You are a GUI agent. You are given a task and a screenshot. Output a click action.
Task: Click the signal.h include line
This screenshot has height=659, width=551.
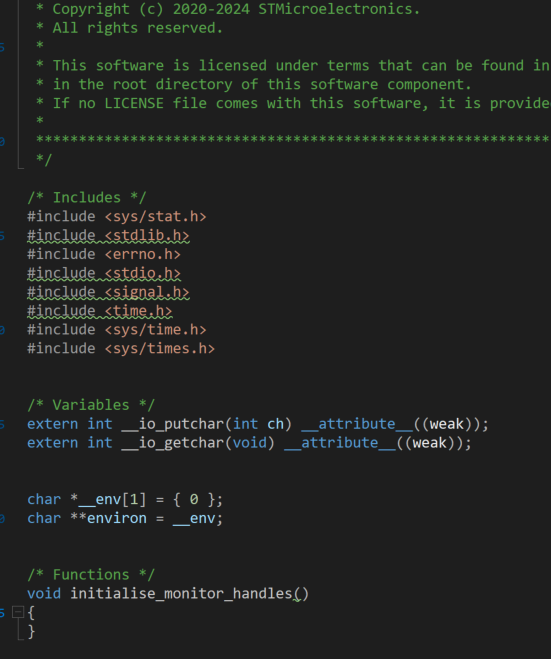[108, 292]
